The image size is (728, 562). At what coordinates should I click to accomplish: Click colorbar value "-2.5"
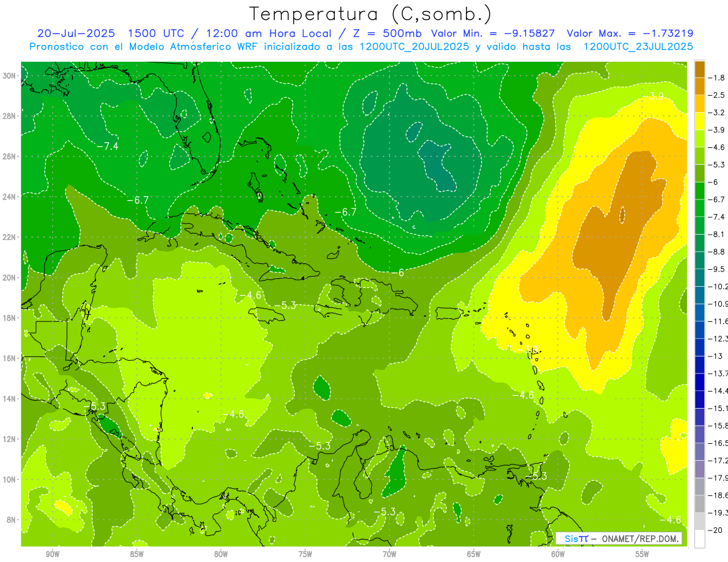tap(716, 95)
